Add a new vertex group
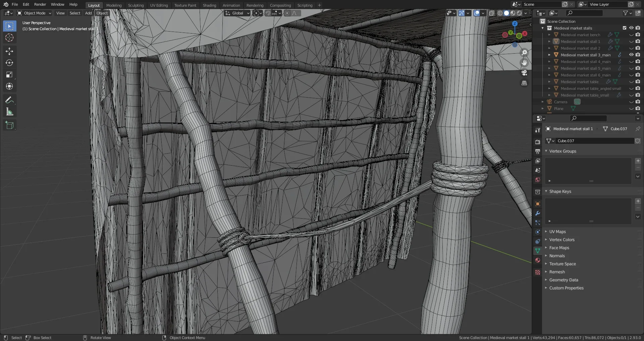Screen dimensions: 644x341 pyautogui.click(x=638, y=161)
